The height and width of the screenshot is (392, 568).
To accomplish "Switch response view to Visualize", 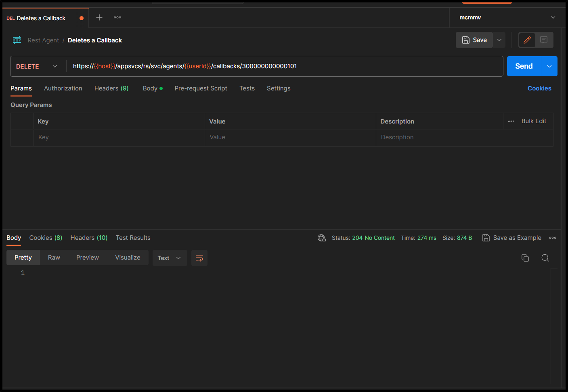I will click(x=128, y=258).
